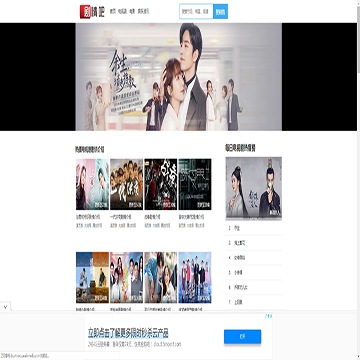Select ranking item number 2 in sidebar
Image resolution: width=360 pixels, height=360 pixels.
coord(254,228)
